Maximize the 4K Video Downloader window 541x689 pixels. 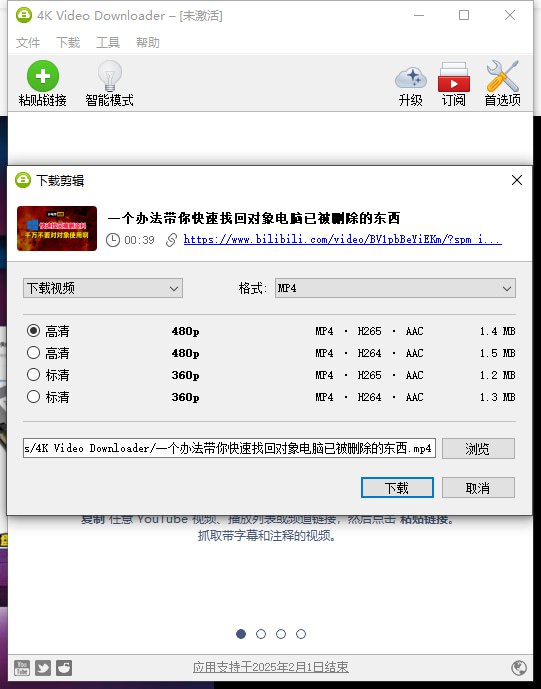point(464,15)
